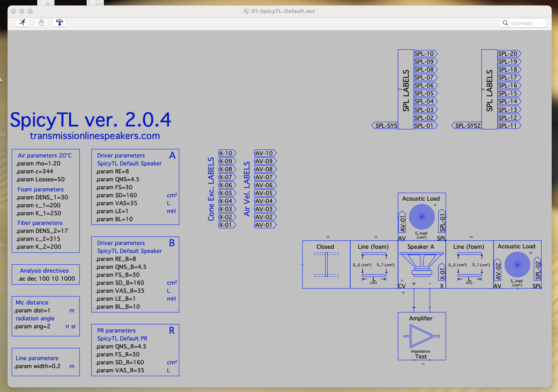Click the .param FS=30 driver A value
This screenshot has width=558, height=392.
[114, 187]
